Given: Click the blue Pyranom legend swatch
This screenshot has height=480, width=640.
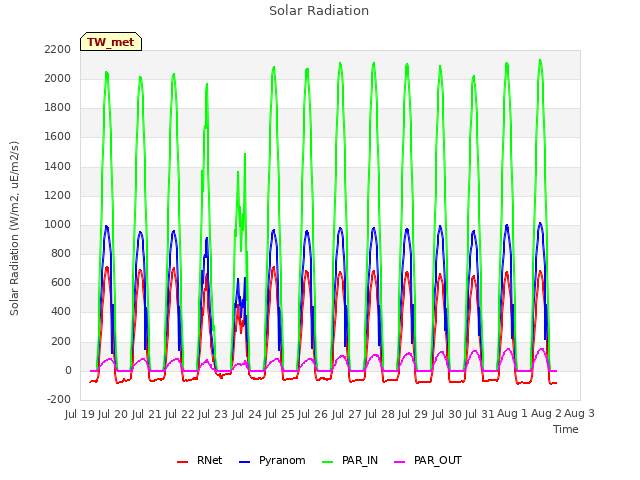Looking at the screenshot, I should coord(244,461).
